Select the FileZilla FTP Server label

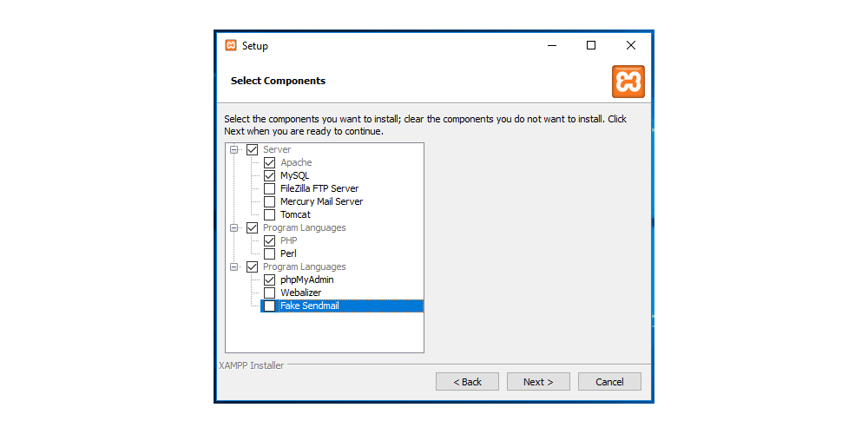(319, 188)
